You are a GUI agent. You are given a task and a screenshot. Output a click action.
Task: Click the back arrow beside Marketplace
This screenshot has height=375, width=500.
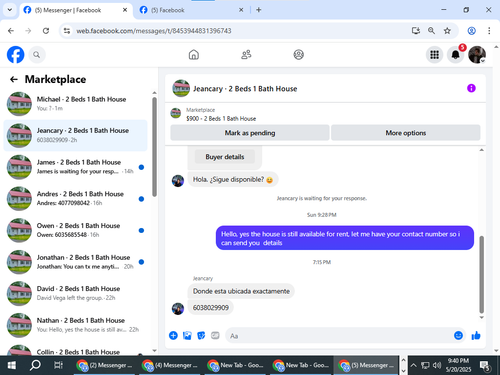pyautogui.click(x=14, y=79)
